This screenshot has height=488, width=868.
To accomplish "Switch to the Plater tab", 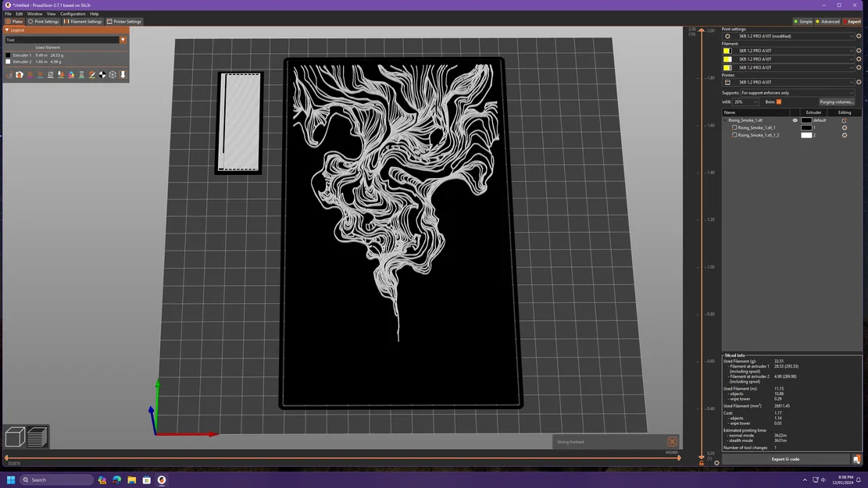I will pyautogui.click(x=14, y=22).
